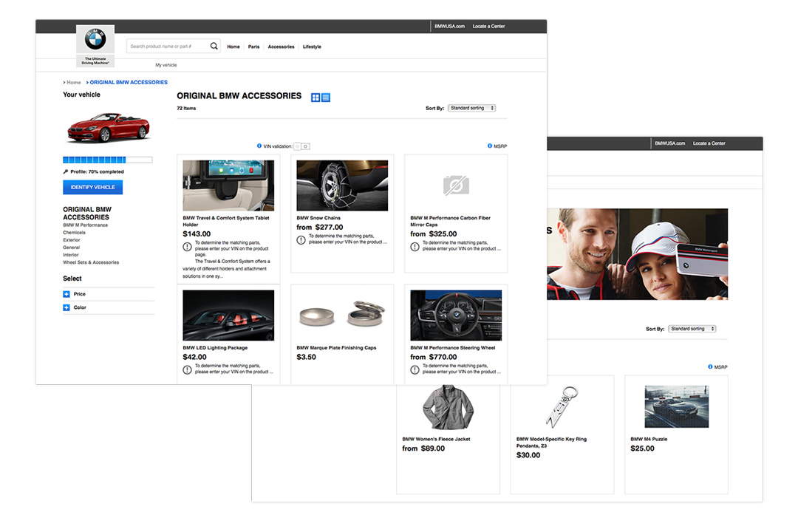Image resolution: width=798 pixels, height=532 pixels.
Task: Follow the Locate a Center link in front window
Action: (488, 26)
